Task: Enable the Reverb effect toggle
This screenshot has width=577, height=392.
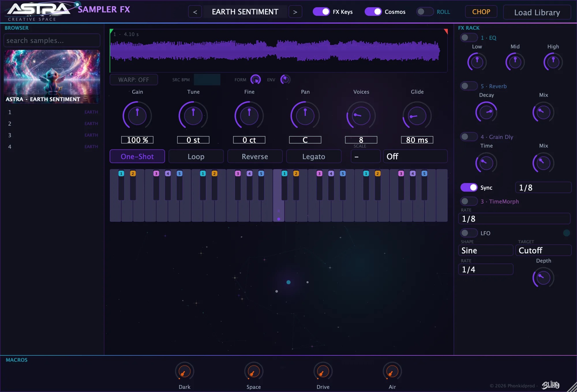Action: point(469,86)
